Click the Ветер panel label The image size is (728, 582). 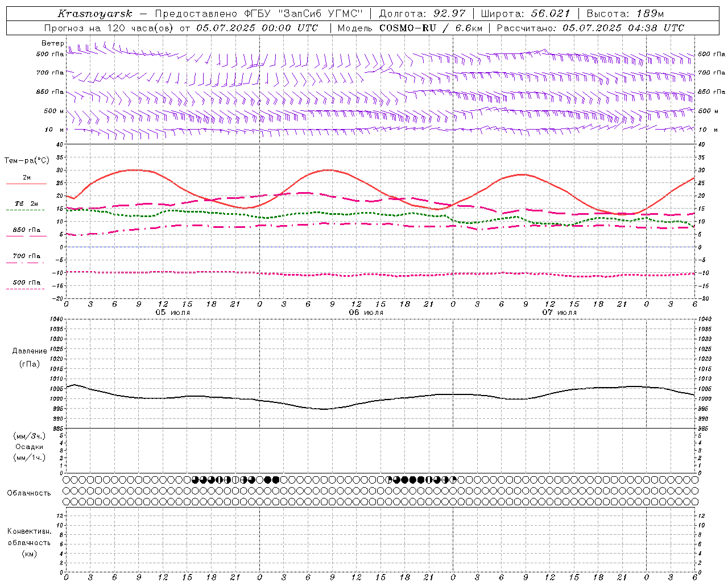[53, 43]
